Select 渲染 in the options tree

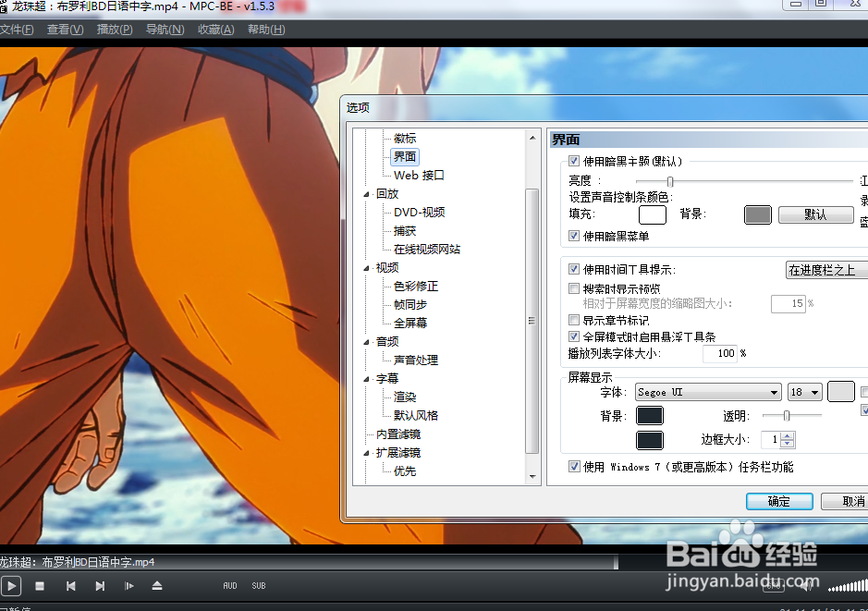405,397
